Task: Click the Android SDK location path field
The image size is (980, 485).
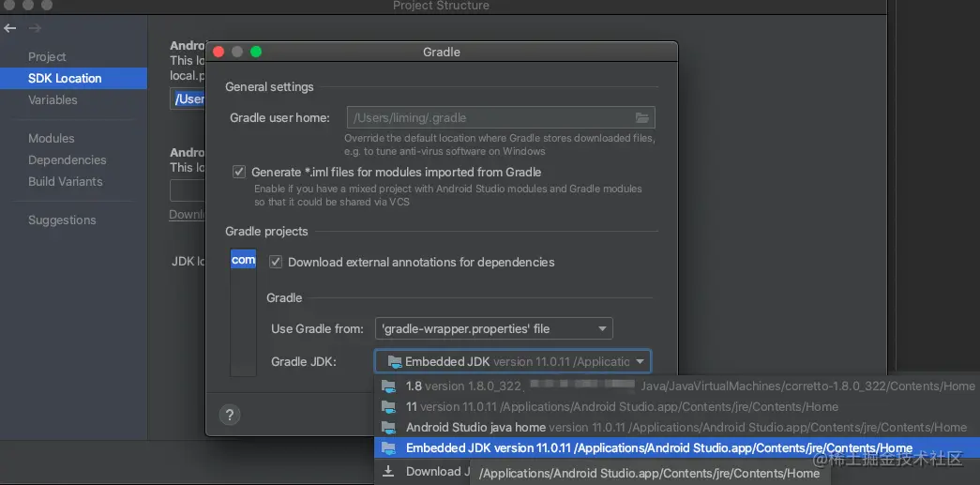Action: pyautogui.click(x=188, y=99)
